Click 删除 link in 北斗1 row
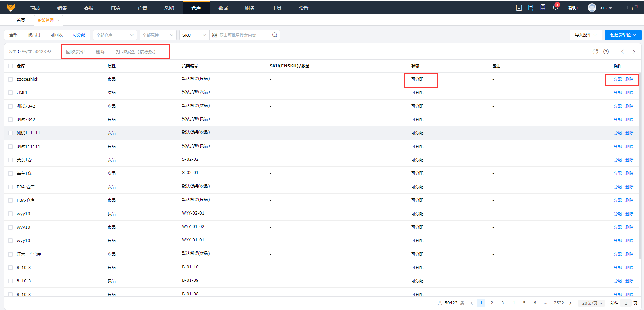This screenshot has height=310, width=644. [x=629, y=93]
